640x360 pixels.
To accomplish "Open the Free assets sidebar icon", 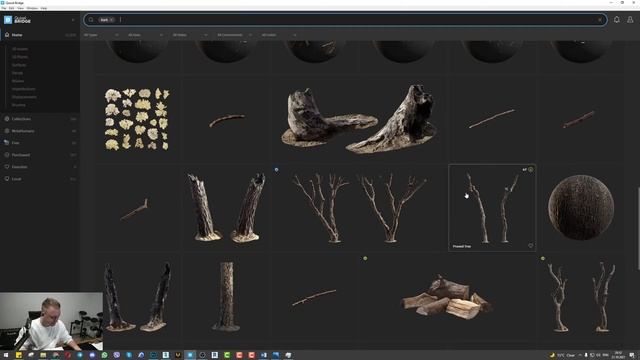I will pos(7,143).
